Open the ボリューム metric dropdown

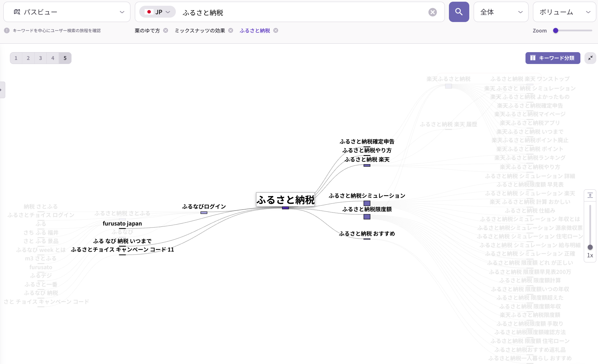coord(564,12)
